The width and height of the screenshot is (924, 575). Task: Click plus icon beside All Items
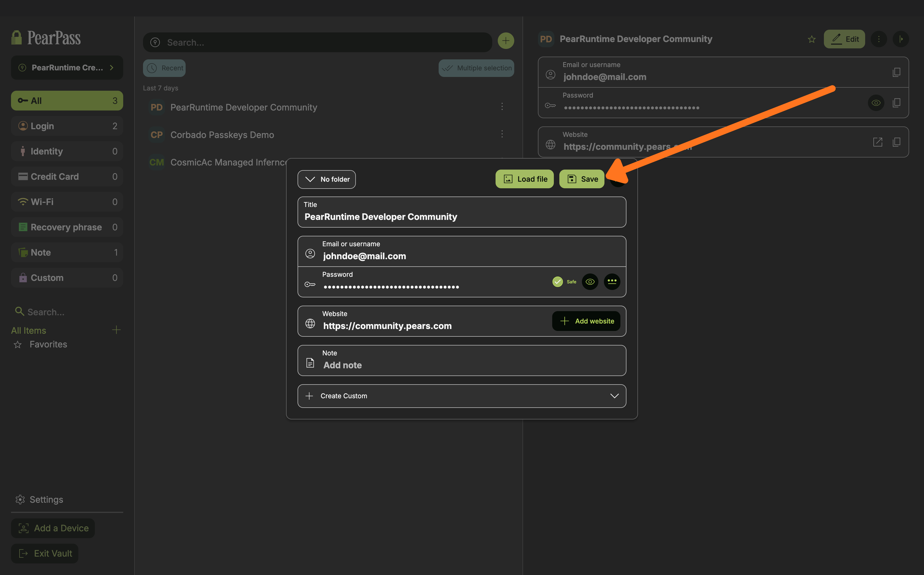click(x=116, y=330)
